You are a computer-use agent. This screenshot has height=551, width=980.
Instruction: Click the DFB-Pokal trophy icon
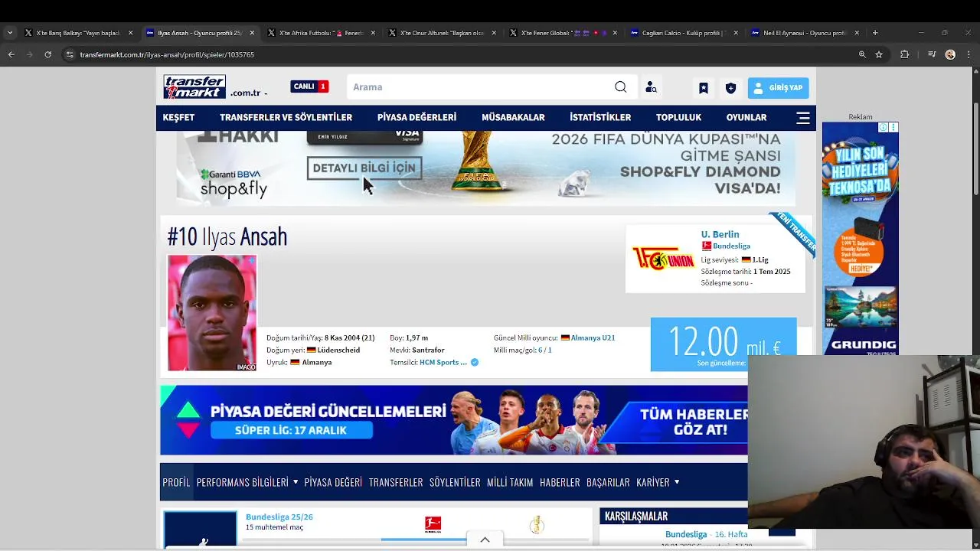tap(537, 524)
